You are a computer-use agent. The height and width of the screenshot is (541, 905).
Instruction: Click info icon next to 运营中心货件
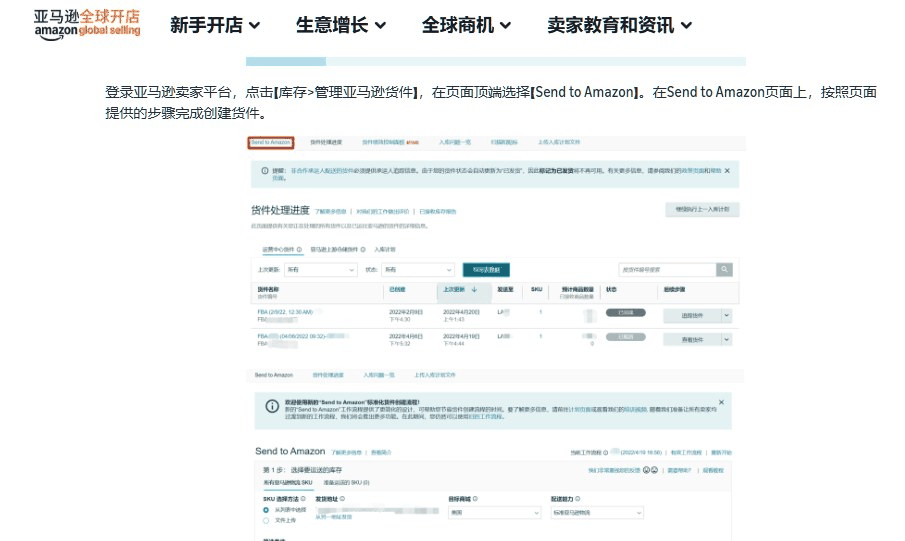[299, 249]
